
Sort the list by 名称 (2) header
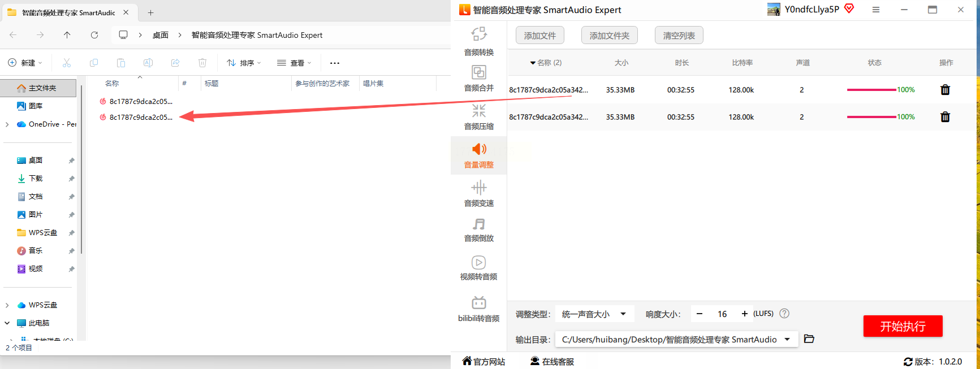[x=546, y=63]
